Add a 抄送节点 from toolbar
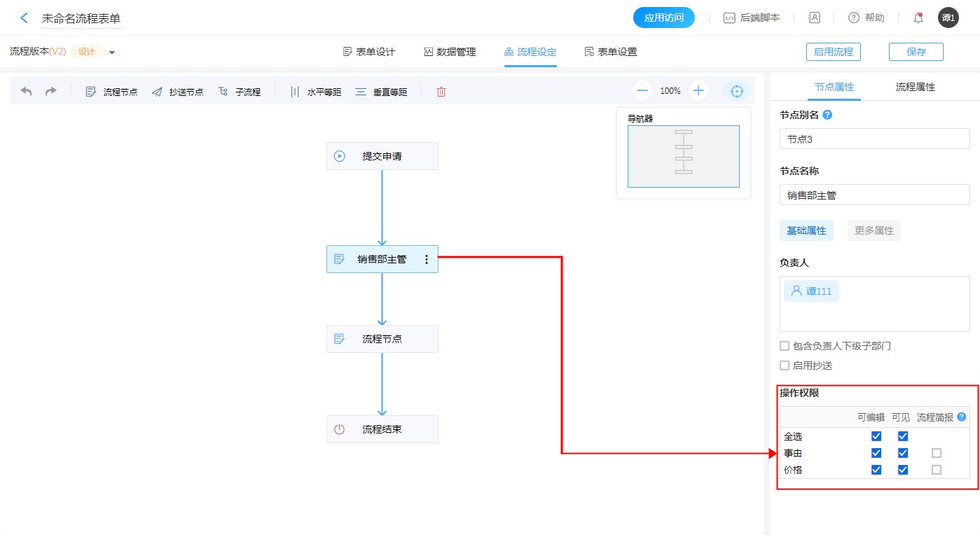Image resolution: width=980 pixels, height=535 pixels. (x=178, y=92)
